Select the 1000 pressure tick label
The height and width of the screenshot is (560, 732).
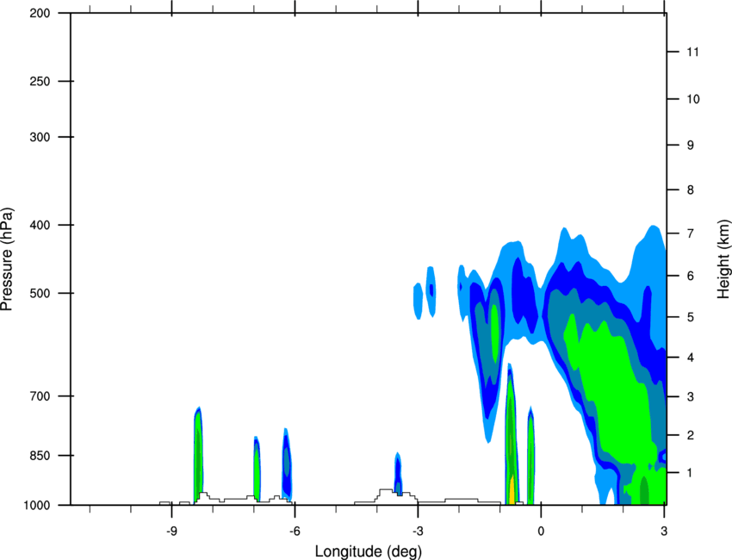(x=36, y=506)
